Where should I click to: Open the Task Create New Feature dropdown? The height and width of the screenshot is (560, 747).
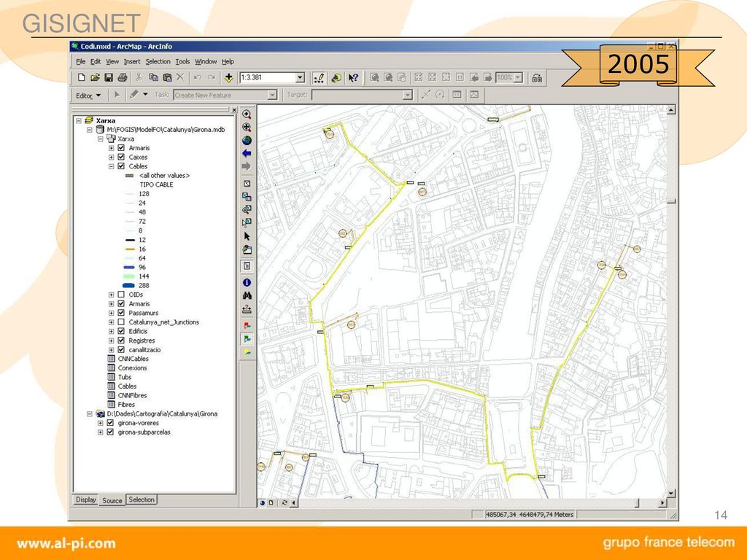(x=273, y=96)
